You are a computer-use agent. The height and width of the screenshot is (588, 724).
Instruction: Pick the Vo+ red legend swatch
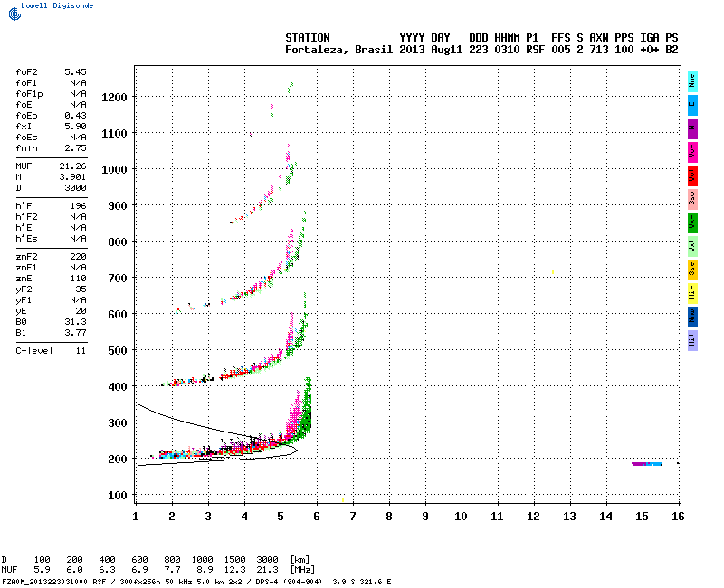coord(692,175)
